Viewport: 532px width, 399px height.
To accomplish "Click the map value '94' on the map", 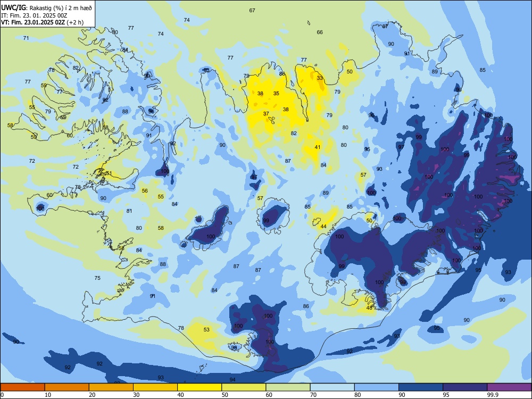I will (x=232, y=379).
